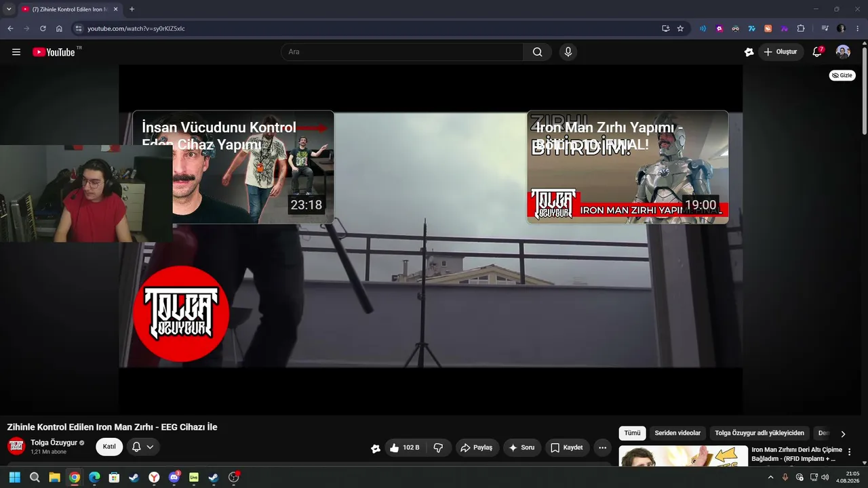Open the Discord taskbar icon
868x488 pixels.
(x=174, y=477)
